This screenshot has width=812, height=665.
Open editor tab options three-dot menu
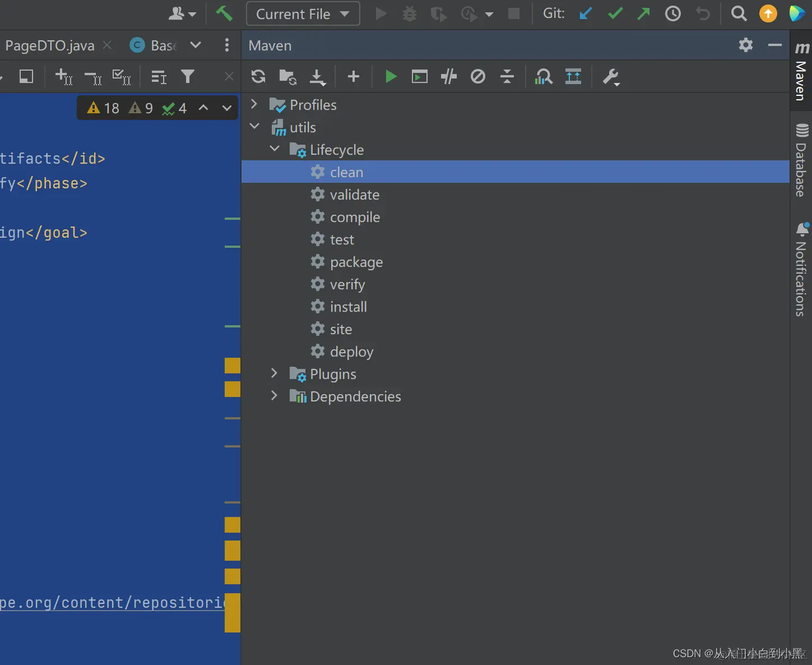pyautogui.click(x=226, y=45)
